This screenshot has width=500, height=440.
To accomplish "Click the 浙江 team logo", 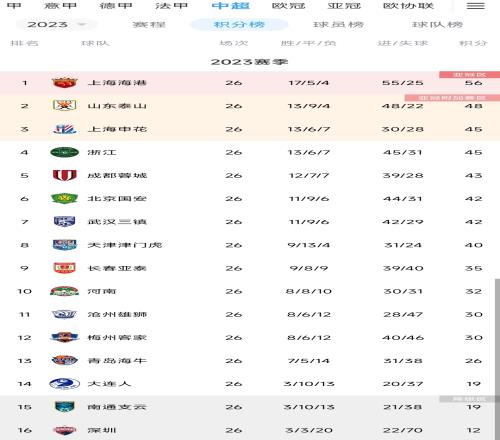I will click(x=64, y=152).
